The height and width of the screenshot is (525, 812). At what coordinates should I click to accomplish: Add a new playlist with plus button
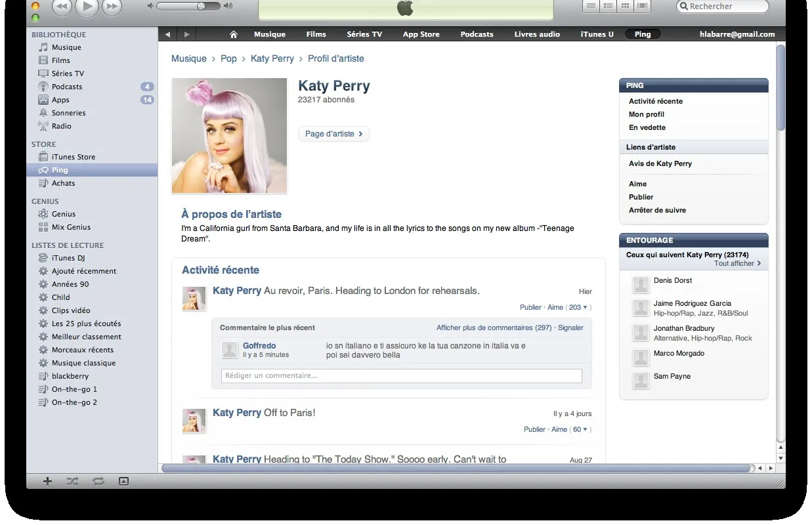click(47, 481)
